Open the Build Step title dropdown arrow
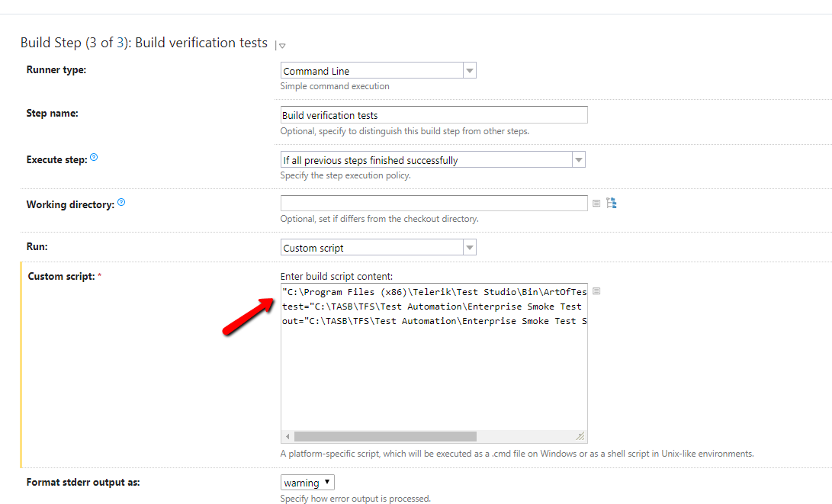832x504 pixels. [x=281, y=46]
